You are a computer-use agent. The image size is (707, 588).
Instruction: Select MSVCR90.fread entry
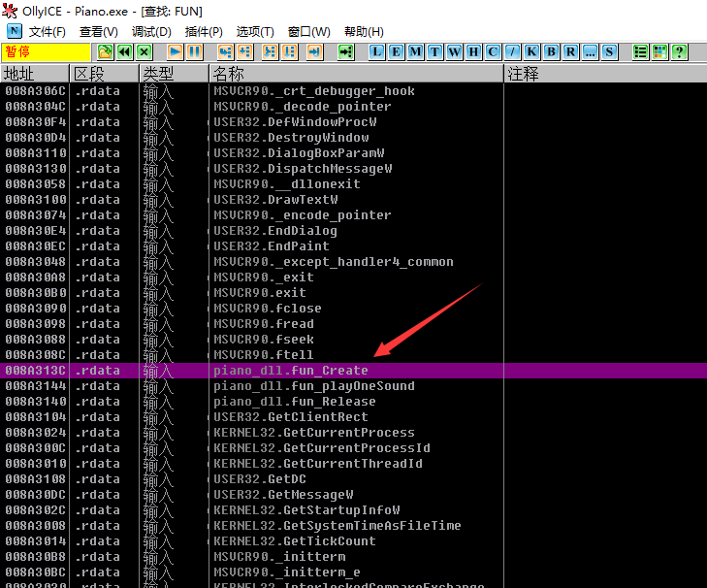coord(264,324)
